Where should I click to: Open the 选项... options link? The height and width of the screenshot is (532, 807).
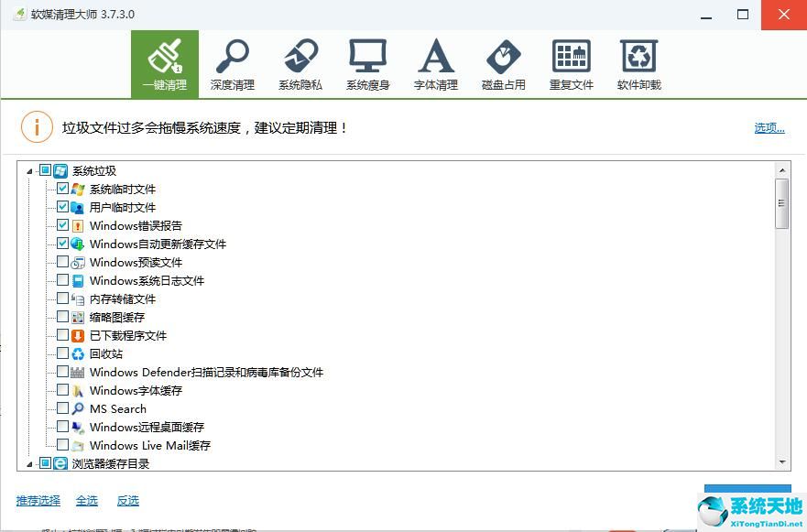(769, 127)
